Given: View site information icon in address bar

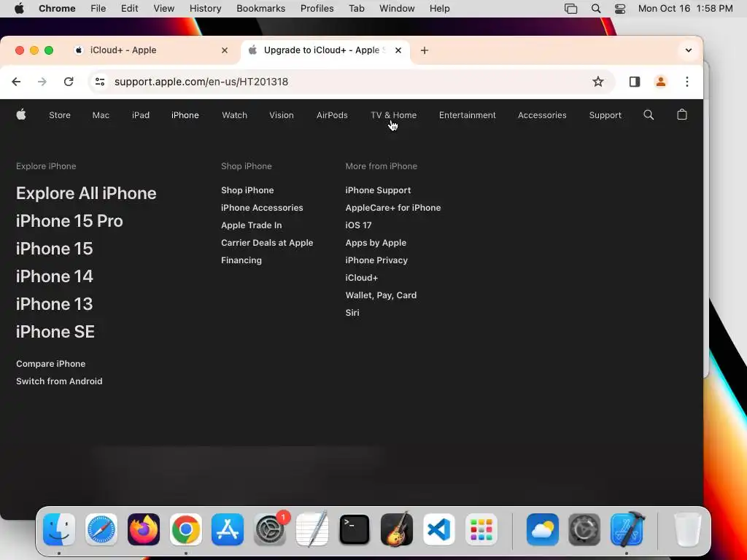Looking at the screenshot, I should point(100,82).
